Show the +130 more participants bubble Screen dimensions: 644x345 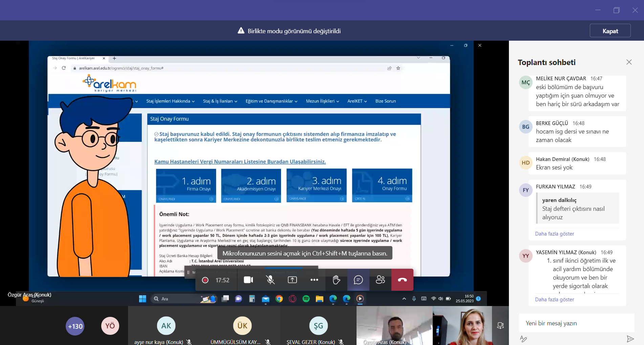point(75,326)
